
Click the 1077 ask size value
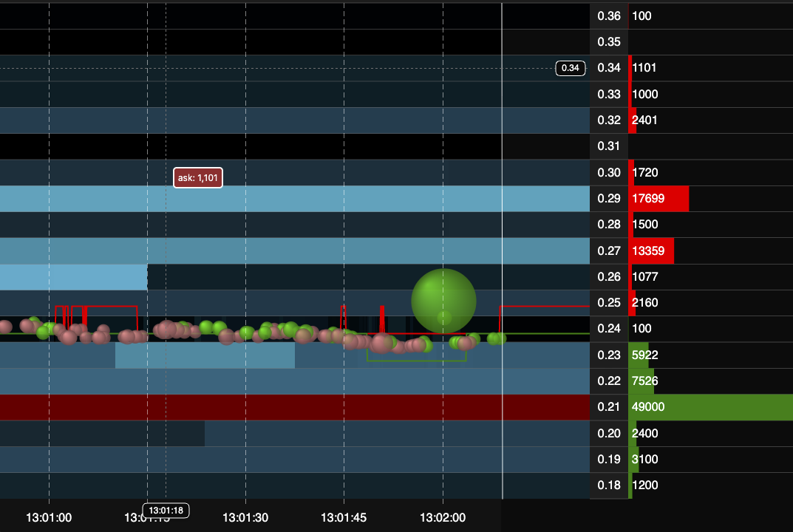click(x=644, y=276)
